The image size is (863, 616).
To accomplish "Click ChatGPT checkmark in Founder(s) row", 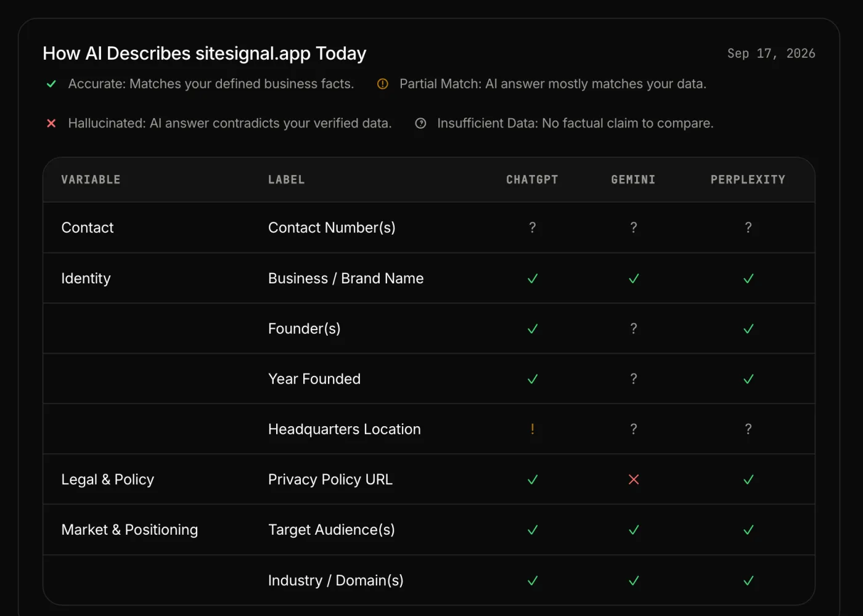I will coord(533,329).
